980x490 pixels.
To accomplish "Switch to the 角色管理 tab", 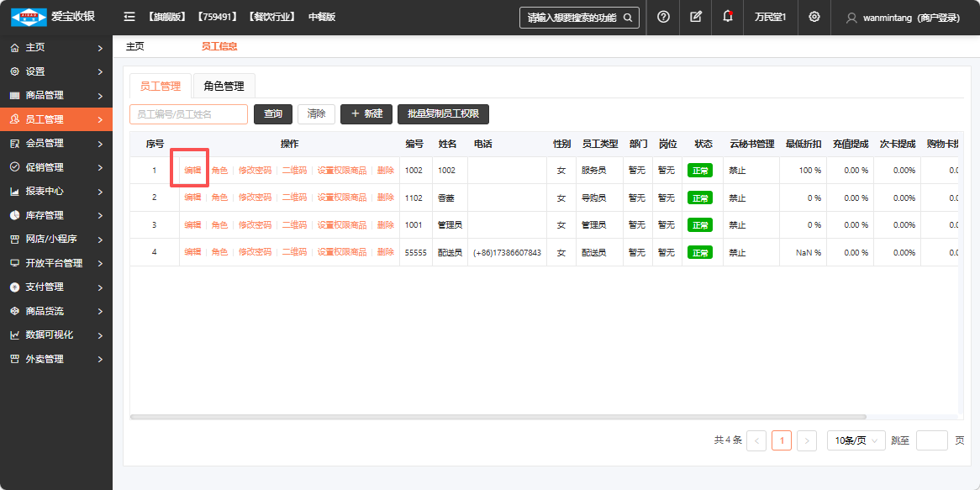I will coord(224,86).
